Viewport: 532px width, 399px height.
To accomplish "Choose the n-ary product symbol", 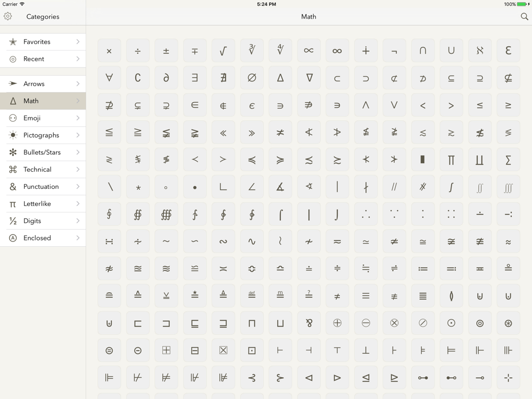I will tap(451, 160).
